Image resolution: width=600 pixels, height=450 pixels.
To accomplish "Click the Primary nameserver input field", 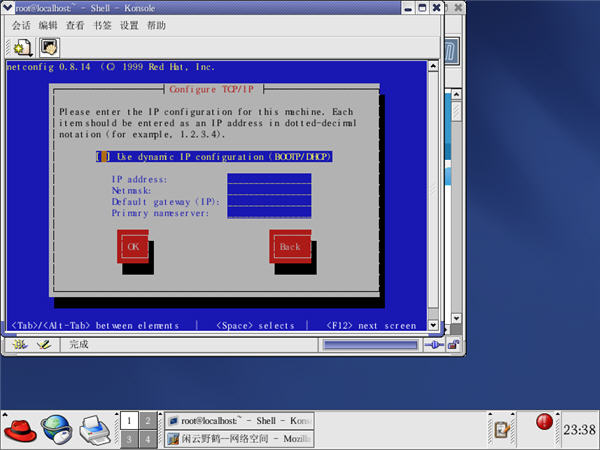I will coord(269,213).
